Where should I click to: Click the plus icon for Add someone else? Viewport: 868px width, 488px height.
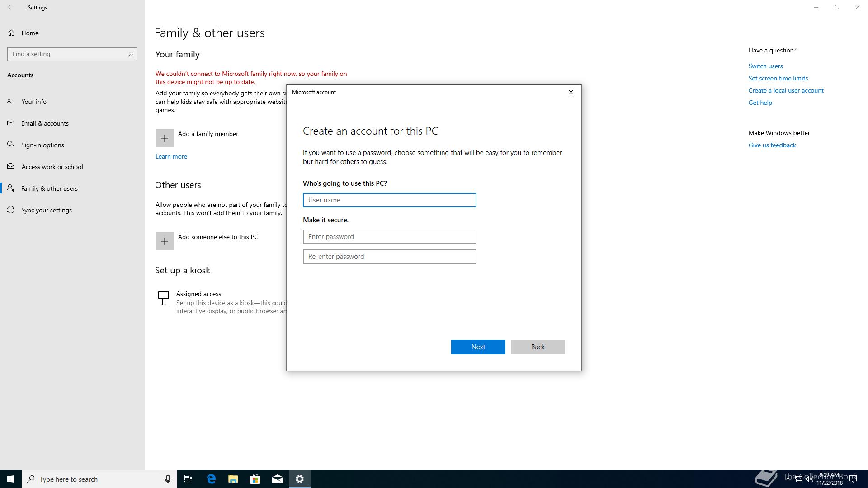click(165, 241)
